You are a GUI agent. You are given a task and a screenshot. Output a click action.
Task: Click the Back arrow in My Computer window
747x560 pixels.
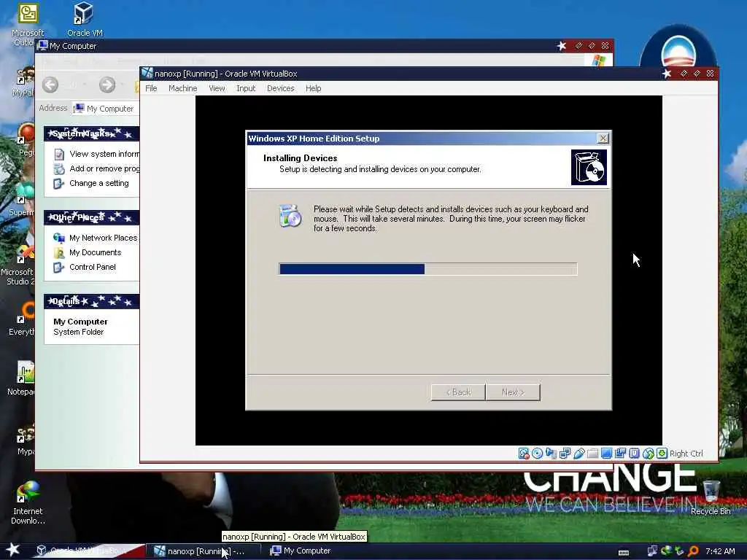pos(50,85)
